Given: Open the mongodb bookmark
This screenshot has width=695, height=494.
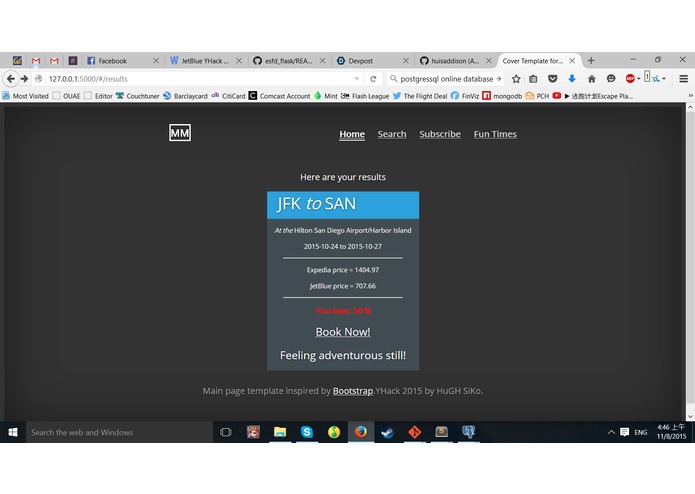Looking at the screenshot, I should [502, 96].
